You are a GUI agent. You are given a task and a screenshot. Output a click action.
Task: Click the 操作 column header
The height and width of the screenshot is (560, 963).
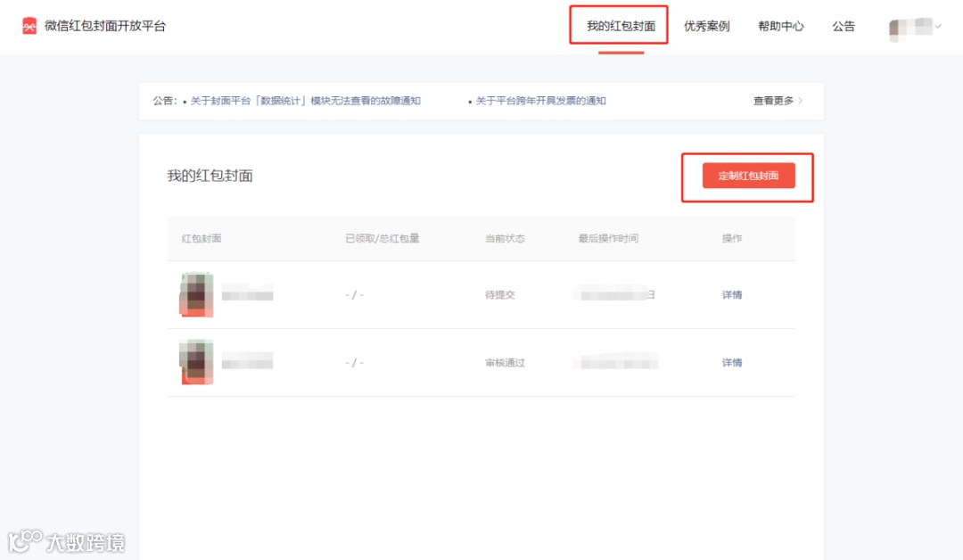(732, 238)
